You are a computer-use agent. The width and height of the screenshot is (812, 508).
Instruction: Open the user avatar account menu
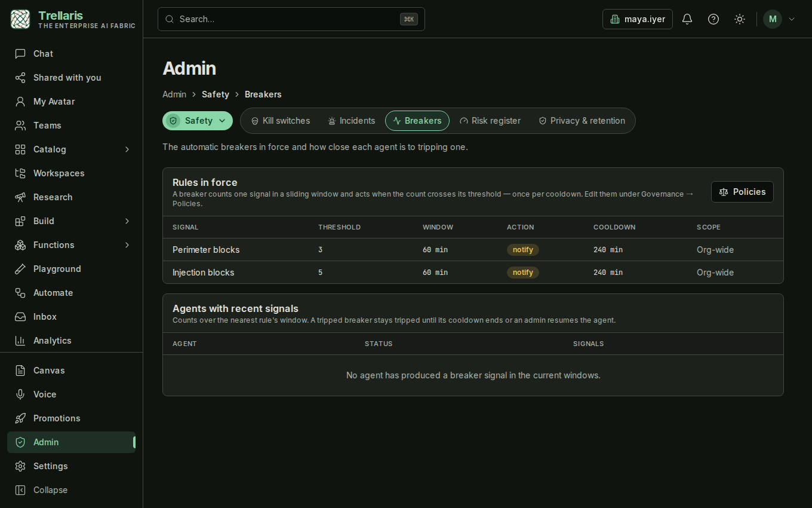click(779, 19)
